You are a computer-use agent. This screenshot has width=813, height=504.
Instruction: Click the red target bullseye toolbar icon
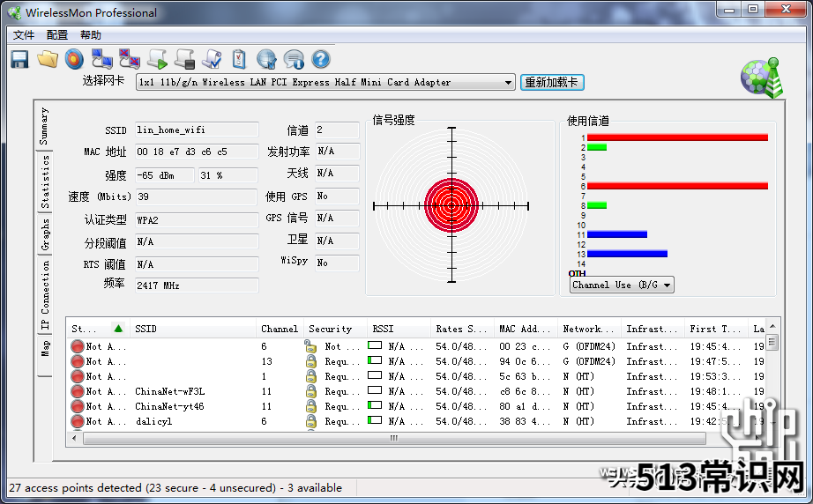pyautogui.click(x=74, y=60)
